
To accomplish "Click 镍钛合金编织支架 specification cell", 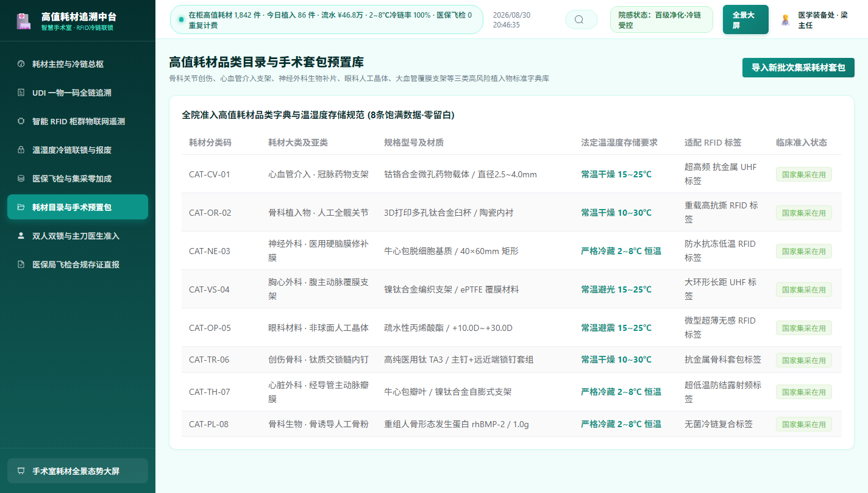I will (452, 289).
